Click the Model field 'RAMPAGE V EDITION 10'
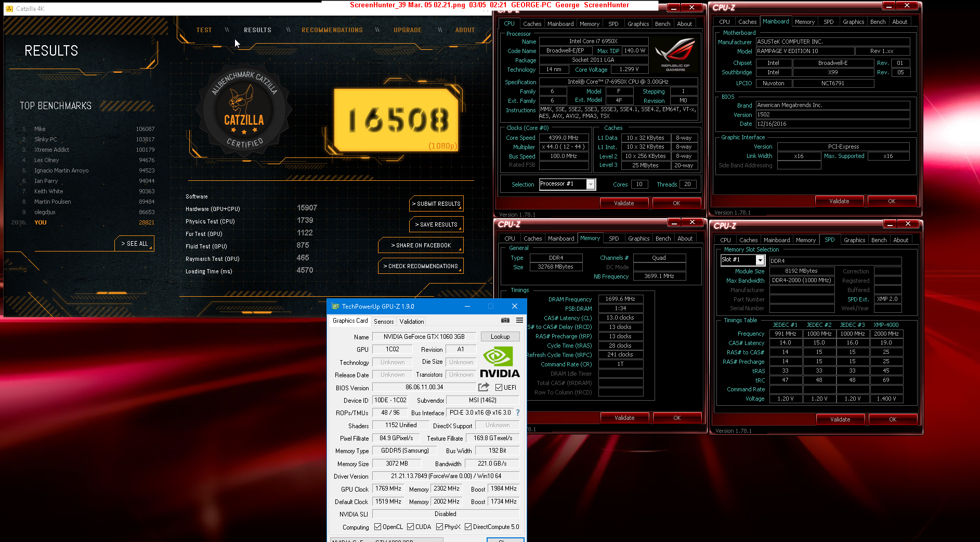Viewport: 980px width, 542px height. click(805, 51)
